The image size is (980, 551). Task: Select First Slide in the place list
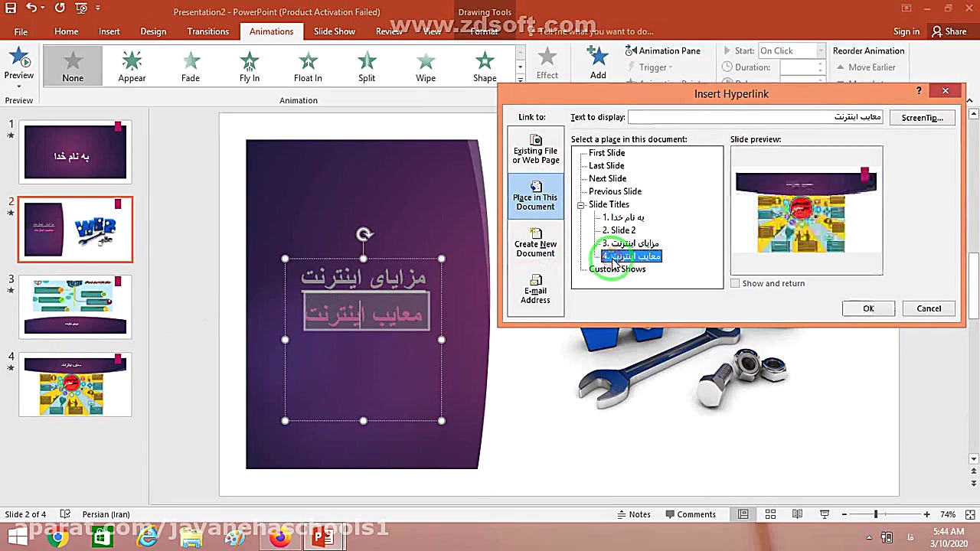point(606,153)
